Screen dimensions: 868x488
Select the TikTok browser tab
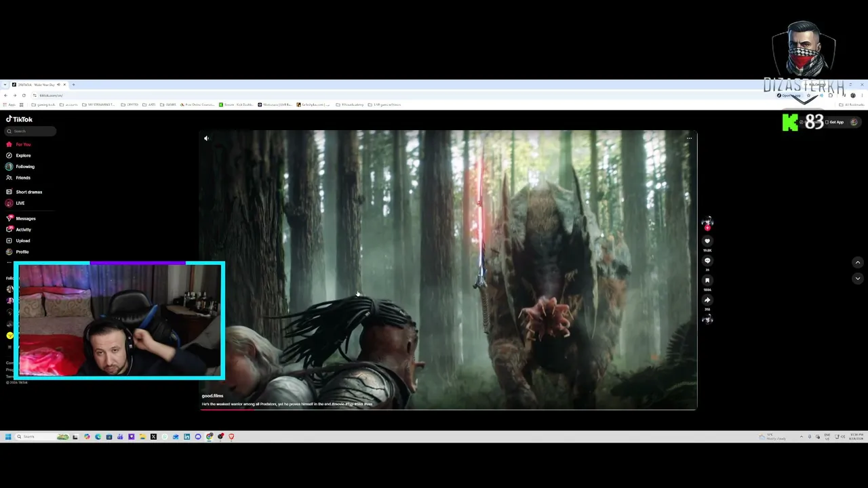[38, 85]
